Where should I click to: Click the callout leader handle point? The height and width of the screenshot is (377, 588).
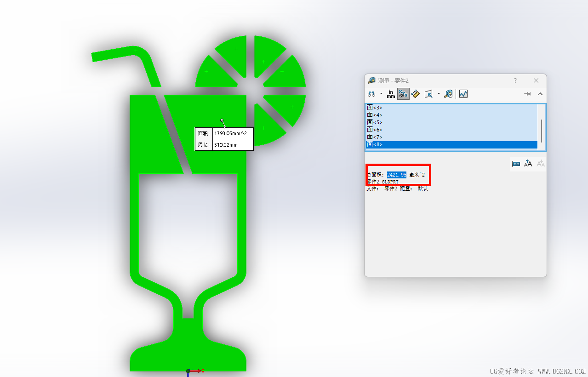point(222,120)
